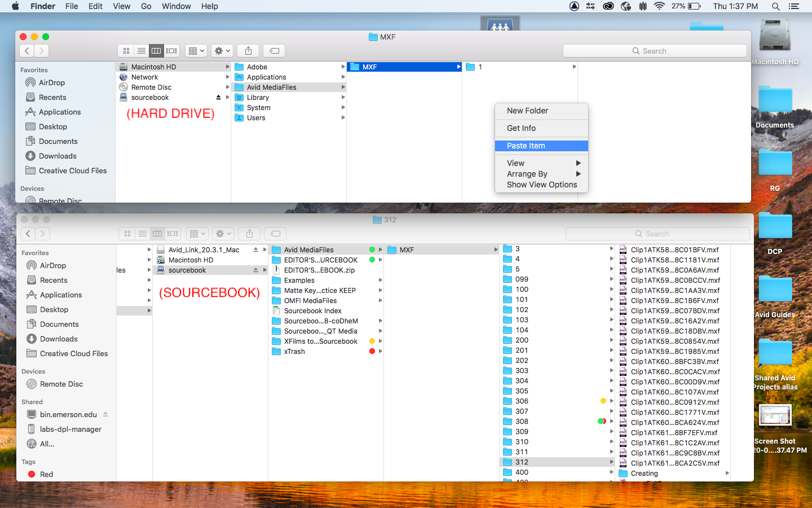812x508 pixels.
Task: Open Notification Center icon
Action: coord(794,6)
